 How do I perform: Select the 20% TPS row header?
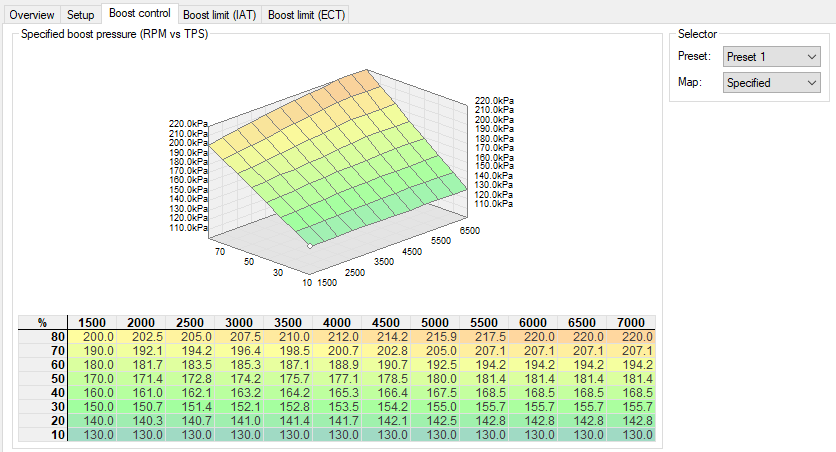point(43,421)
